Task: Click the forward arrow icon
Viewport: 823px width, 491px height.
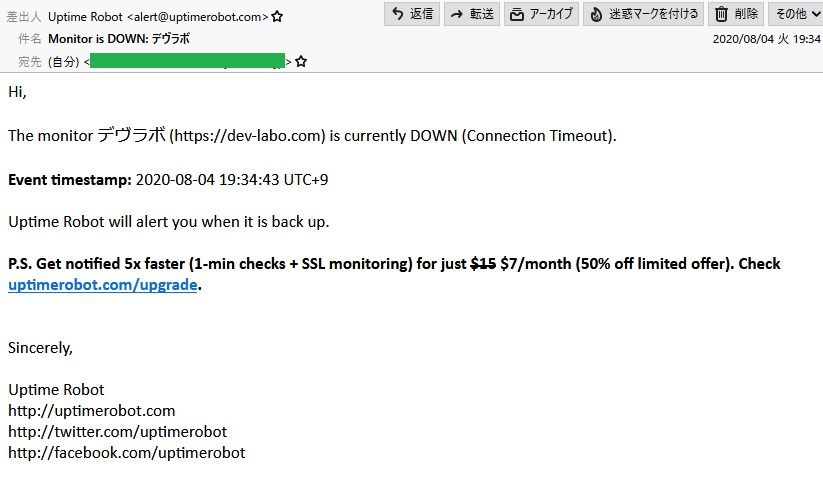Action: tap(457, 14)
